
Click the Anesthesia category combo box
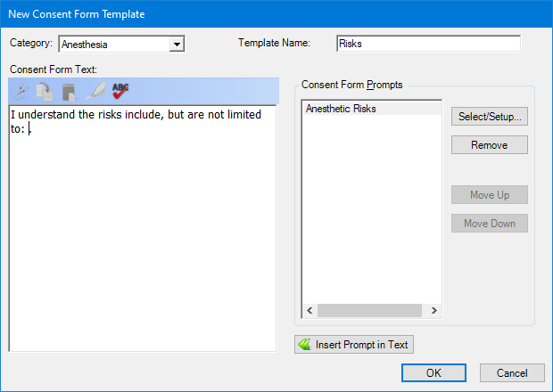[121, 44]
